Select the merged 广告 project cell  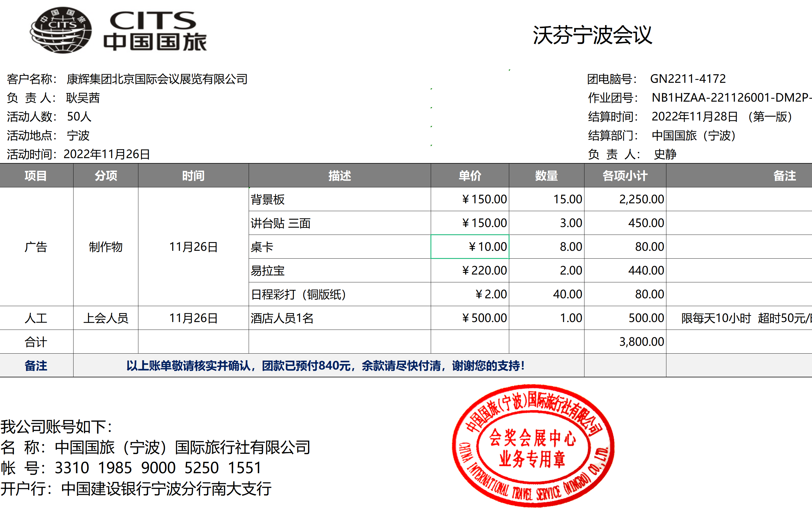pyautogui.click(x=36, y=247)
